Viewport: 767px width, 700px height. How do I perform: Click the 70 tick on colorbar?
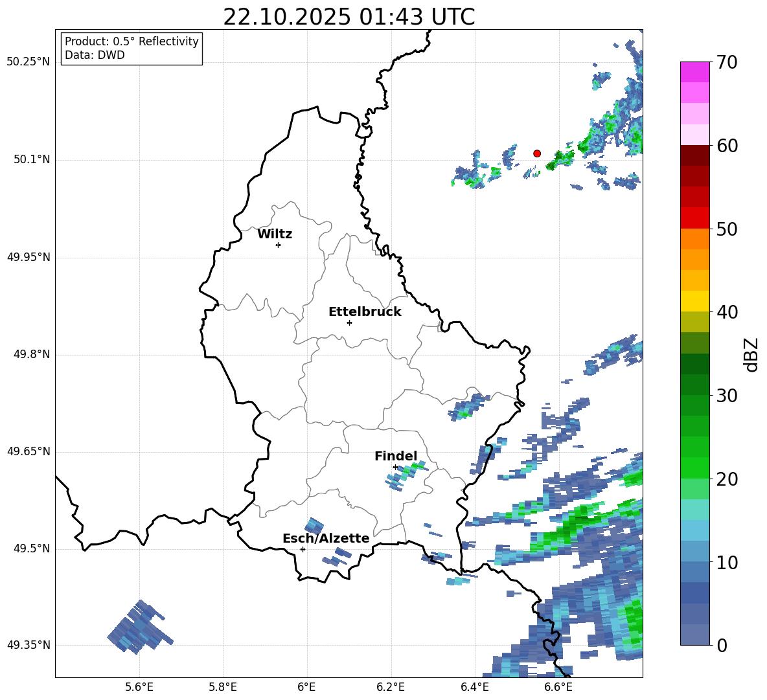pyautogui.click(x=727, y=62)
